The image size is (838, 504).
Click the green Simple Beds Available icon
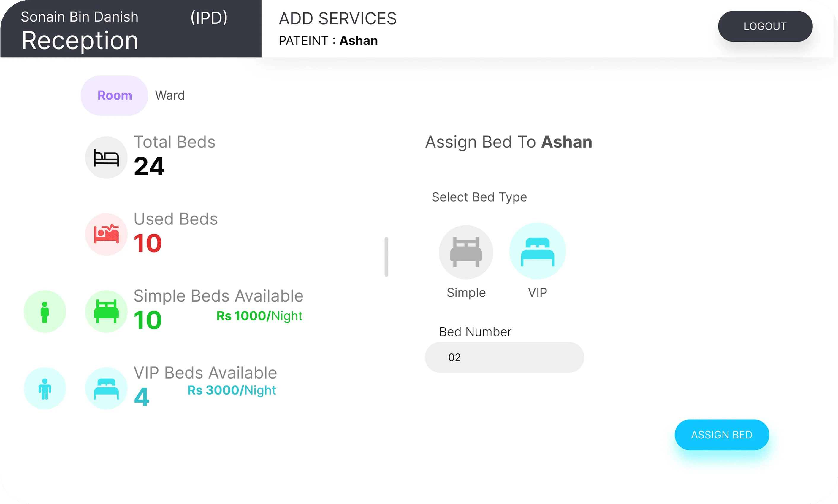click(x=106, y=311)
